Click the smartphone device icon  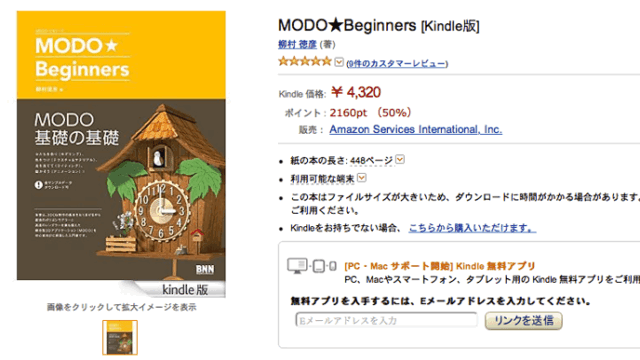[333, 266]
